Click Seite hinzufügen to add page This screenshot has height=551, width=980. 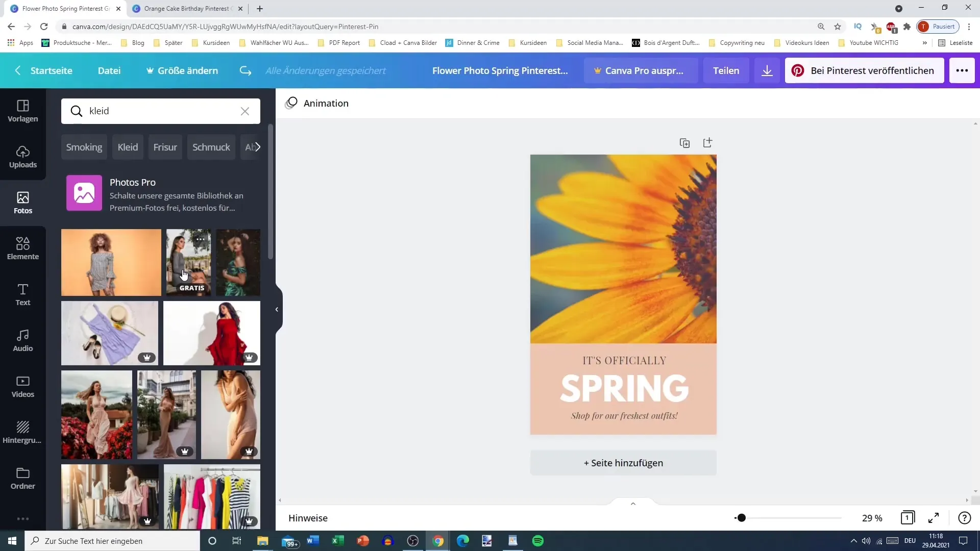pyautogui.click(x=623, y=463)
